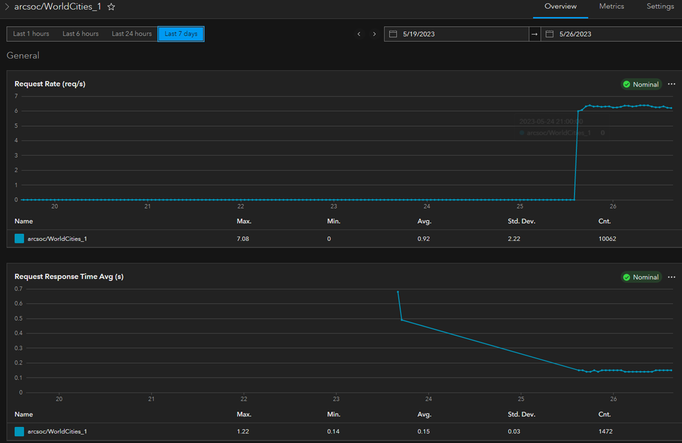Viewport: 682px width, 443px height.
Task: Open Request Rate chart options menu
Action: tap(672, 84)
